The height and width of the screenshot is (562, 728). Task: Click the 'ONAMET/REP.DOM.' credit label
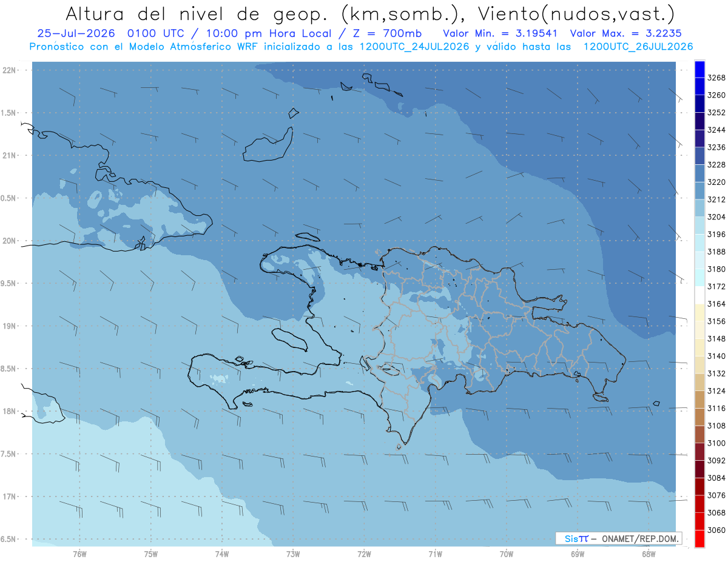point(641,538)
